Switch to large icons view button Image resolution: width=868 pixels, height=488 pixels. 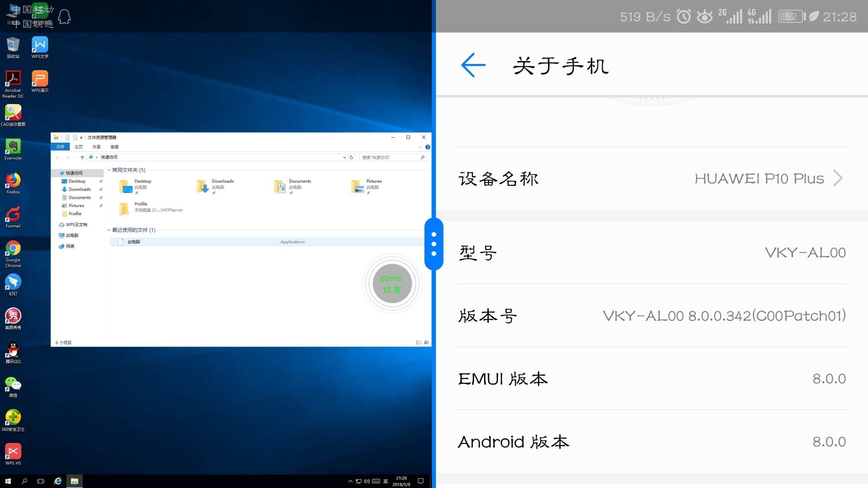tap(427, 343)
